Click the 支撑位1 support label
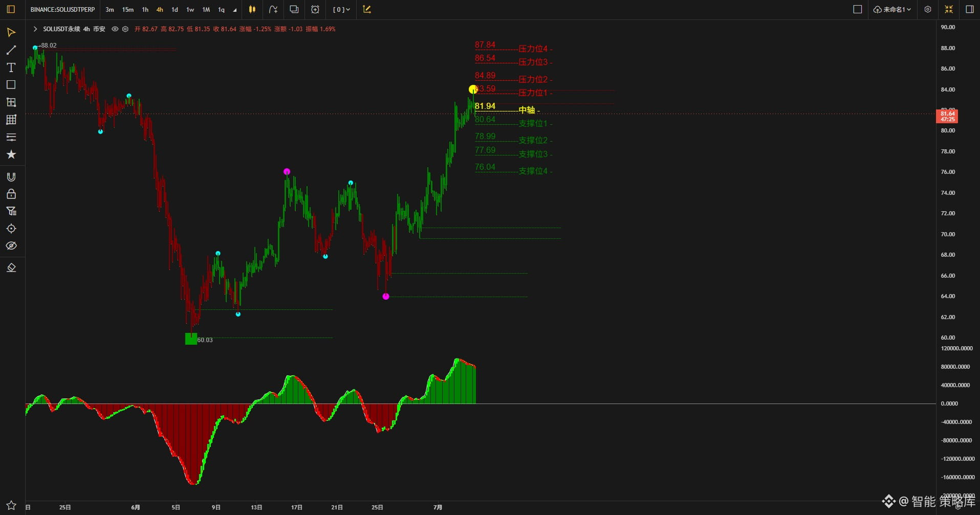980x515 pixels. tap(533, 124)
